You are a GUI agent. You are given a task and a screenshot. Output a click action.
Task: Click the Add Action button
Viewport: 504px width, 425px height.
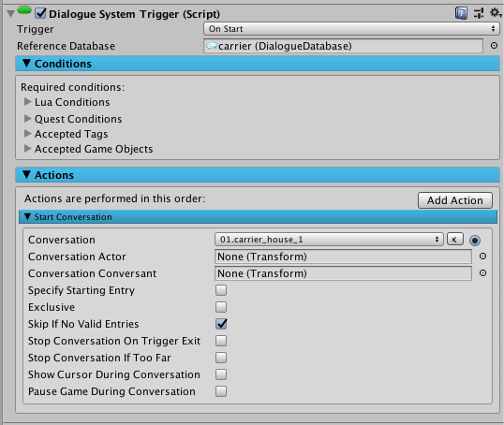click(x=455, y=200)
